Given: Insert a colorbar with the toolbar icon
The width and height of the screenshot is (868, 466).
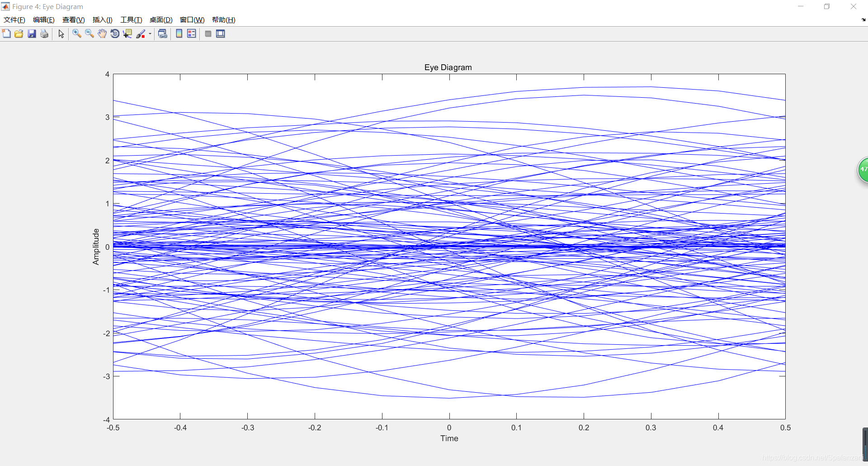Looking at the screenshot, I should click(179, 34).
